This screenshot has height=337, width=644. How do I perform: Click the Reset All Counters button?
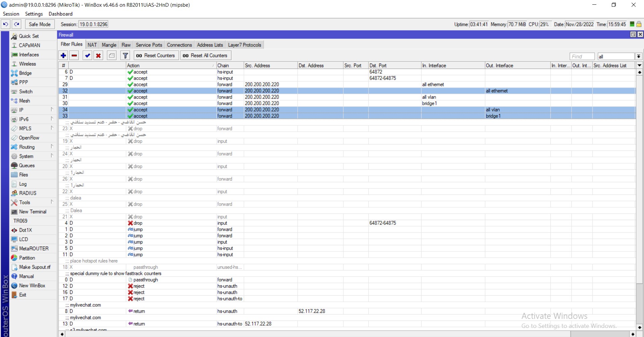(205, 55)
